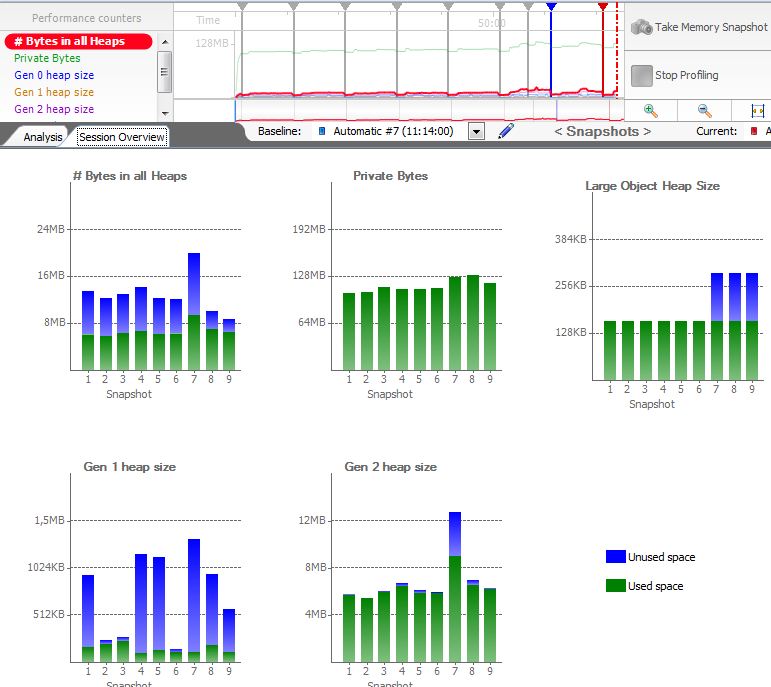Click snapshot 7 bar in # Bytes in all Heaps chart
771x687 pixels.
[x=194, y=311]
